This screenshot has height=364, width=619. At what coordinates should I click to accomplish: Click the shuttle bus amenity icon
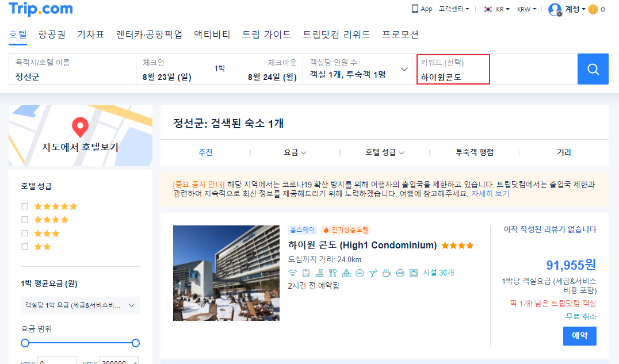[x=306, y=273]
